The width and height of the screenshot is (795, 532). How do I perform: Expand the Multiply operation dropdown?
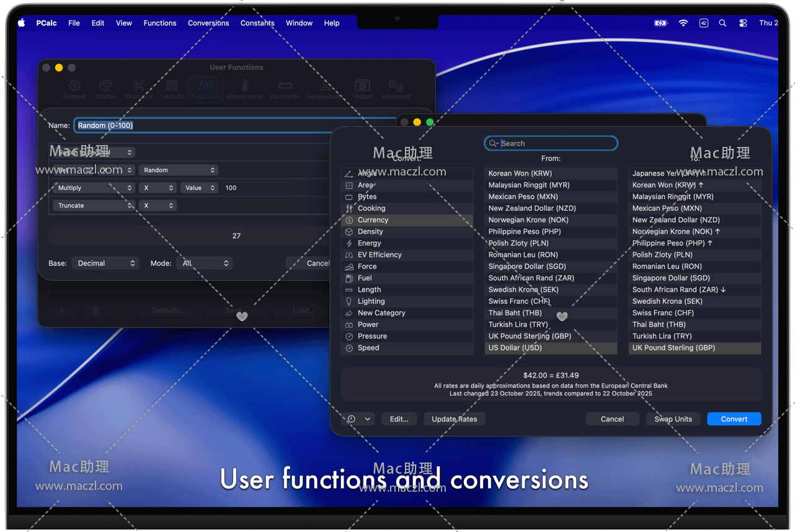pyautogui.click(x=94, y=188)
